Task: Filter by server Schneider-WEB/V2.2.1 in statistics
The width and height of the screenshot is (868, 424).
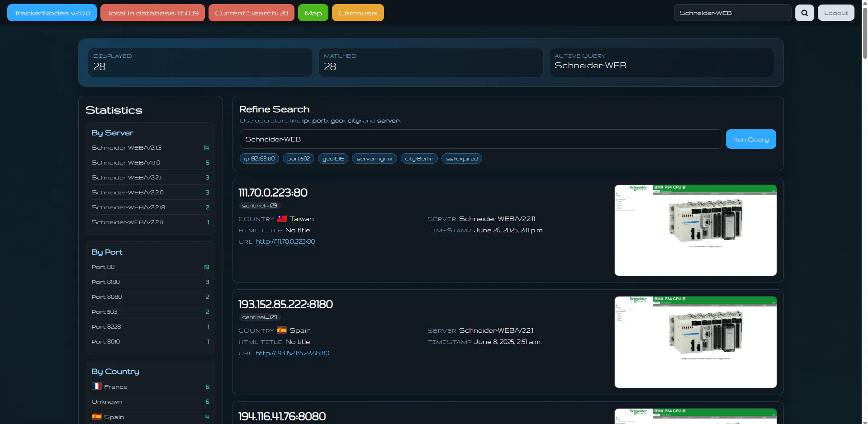Action: pyautogui.click(x=150, y=178)
